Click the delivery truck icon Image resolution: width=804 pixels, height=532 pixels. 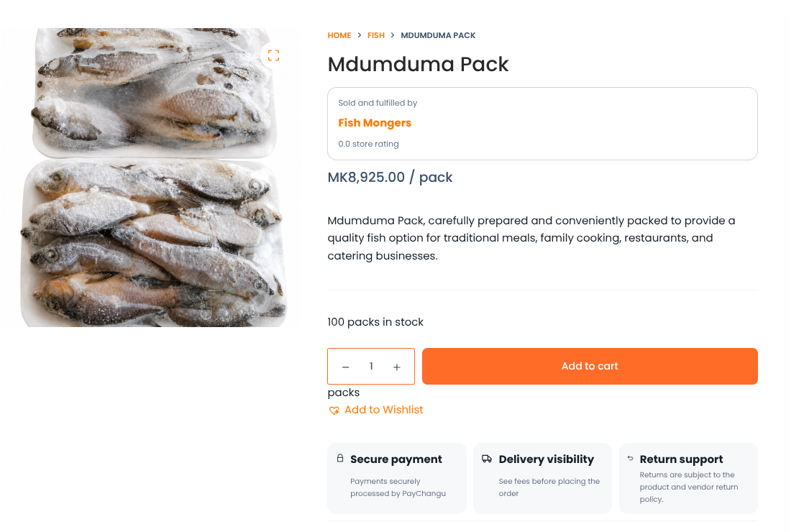(x=487, y=459)
